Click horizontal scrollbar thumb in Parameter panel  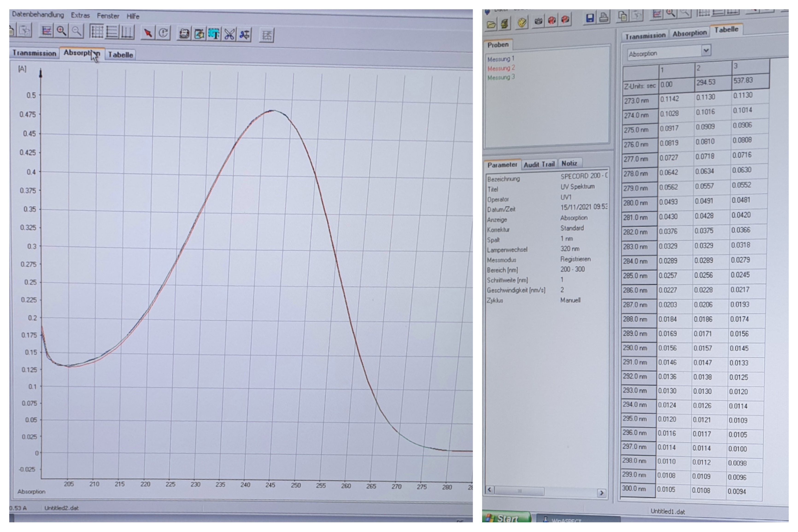[x=519, y=491]
